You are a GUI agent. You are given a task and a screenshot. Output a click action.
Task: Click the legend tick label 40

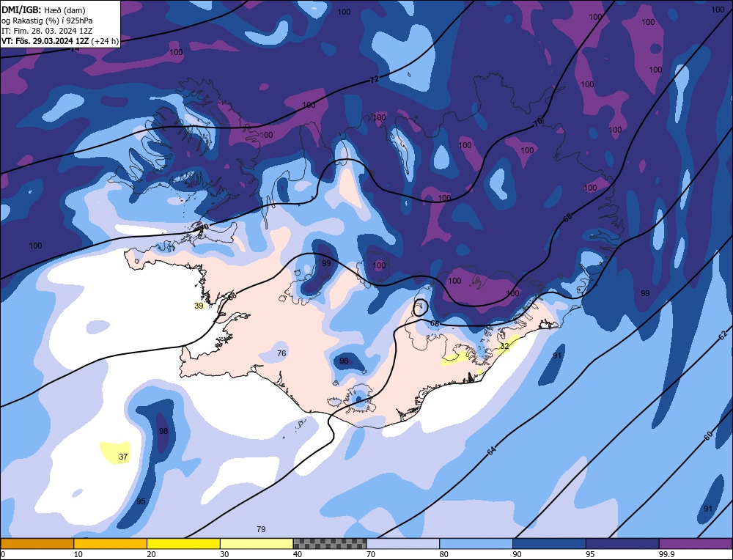click(x=298, y=554)
